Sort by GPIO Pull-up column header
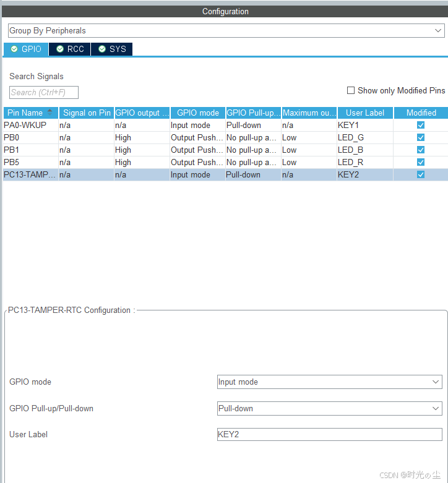This screenshot has width=448, height=483. [254, 113]
